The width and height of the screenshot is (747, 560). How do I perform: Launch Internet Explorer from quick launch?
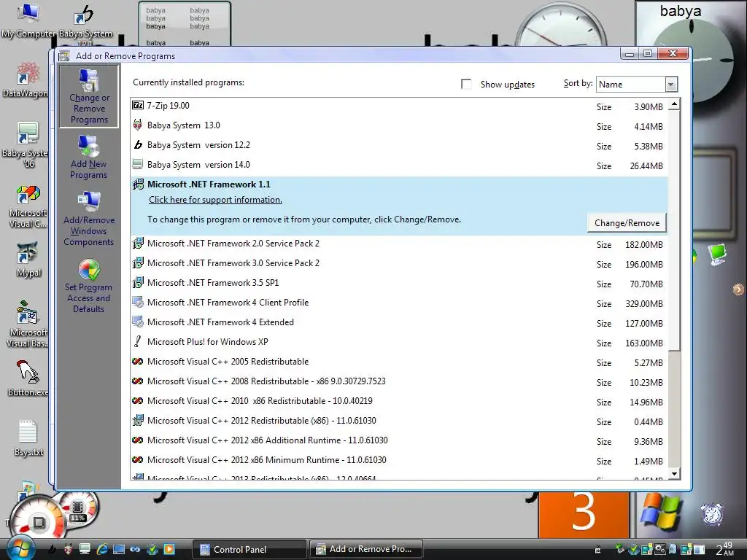pyautogui.click(x=101, y=549)
